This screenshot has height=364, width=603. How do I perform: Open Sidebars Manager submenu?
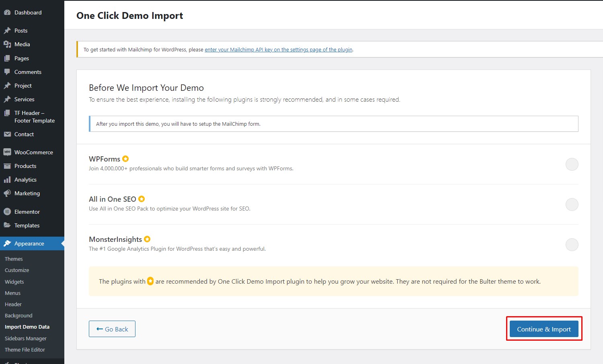(26, 339)
